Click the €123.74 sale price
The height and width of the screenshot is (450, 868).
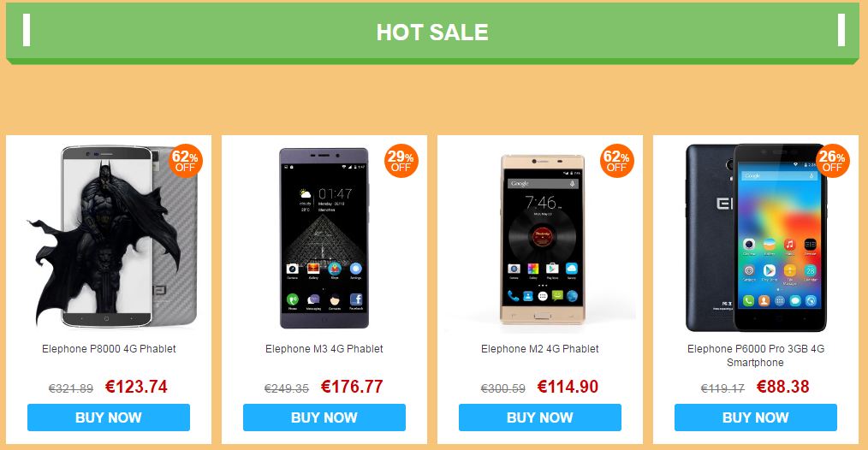136,387
